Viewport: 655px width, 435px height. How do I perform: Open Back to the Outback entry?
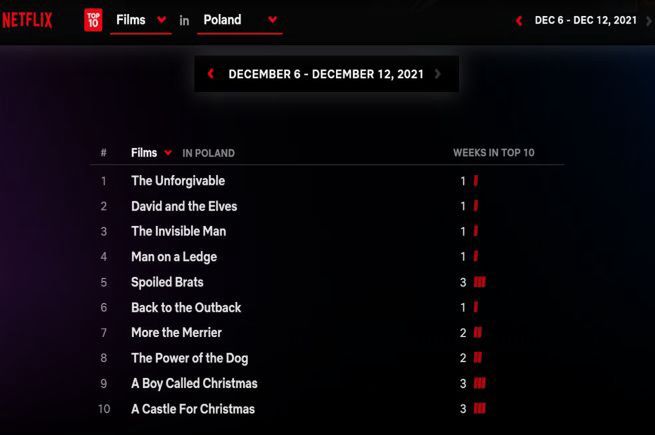(186, 308)
